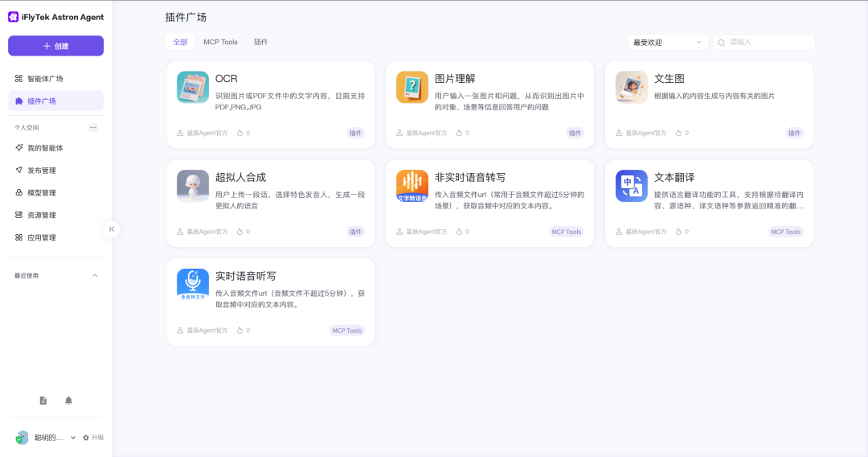This screenshot has height=457, width=868.
Task: Open the 非实时语音转写 card title
Action: coord(470,177)
